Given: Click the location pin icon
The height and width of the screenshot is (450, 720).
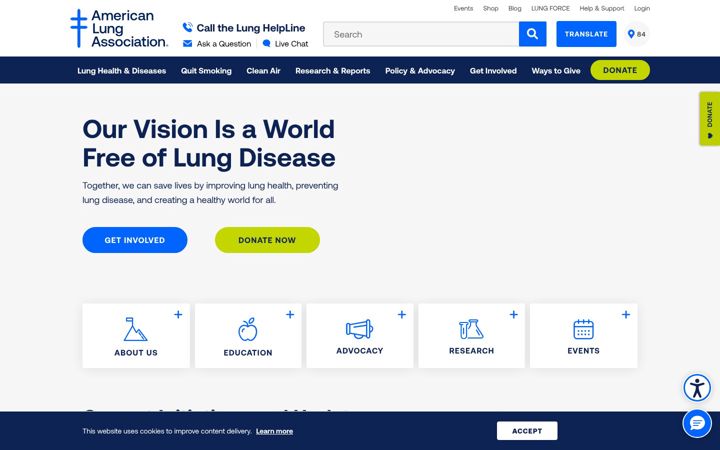Looking at the screenshot, I should 631,34.
